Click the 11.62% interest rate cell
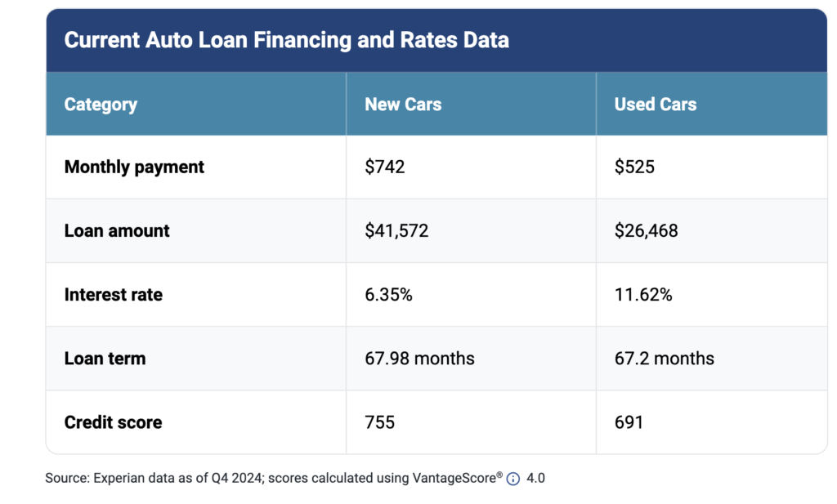The width and height of the screenshot is (837, 504). tap(643, 295)
